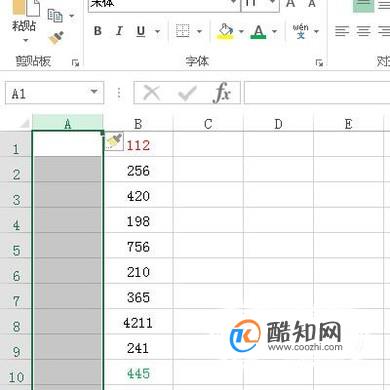Screen dimensions: 390x390
Task: Click cell with green 445
Action: click(x=138, y=372)
